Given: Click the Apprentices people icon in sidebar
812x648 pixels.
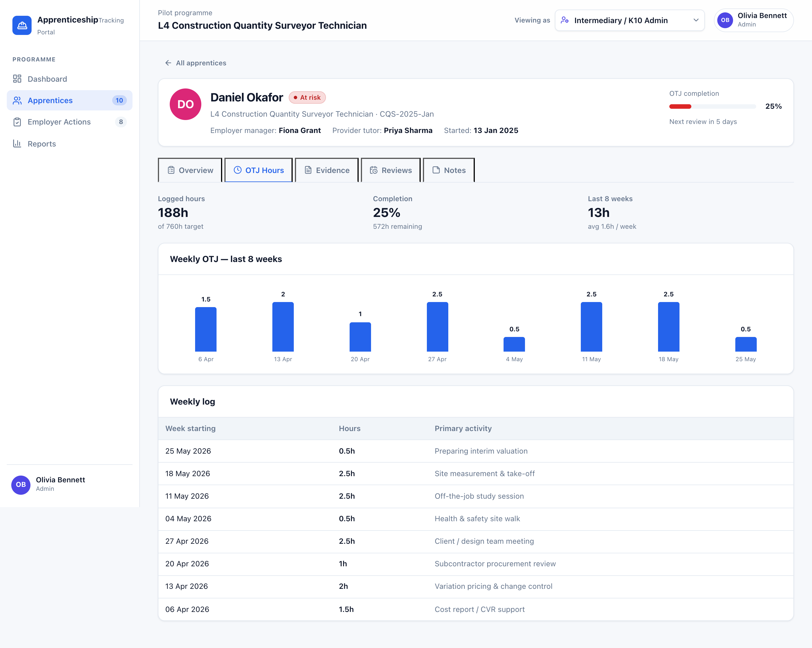Looking at the screenshot, I should (17, 101).
